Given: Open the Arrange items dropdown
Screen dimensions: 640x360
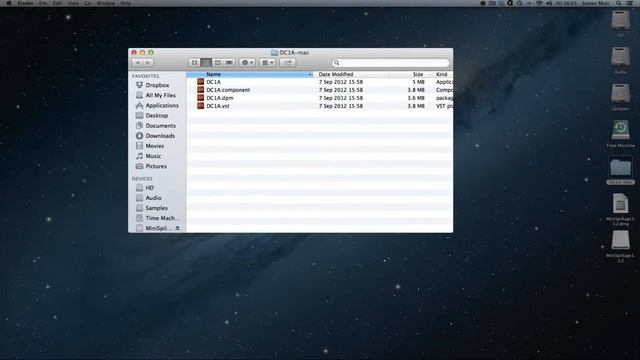Looking at the screenshot, I should [x=267, y=62].
